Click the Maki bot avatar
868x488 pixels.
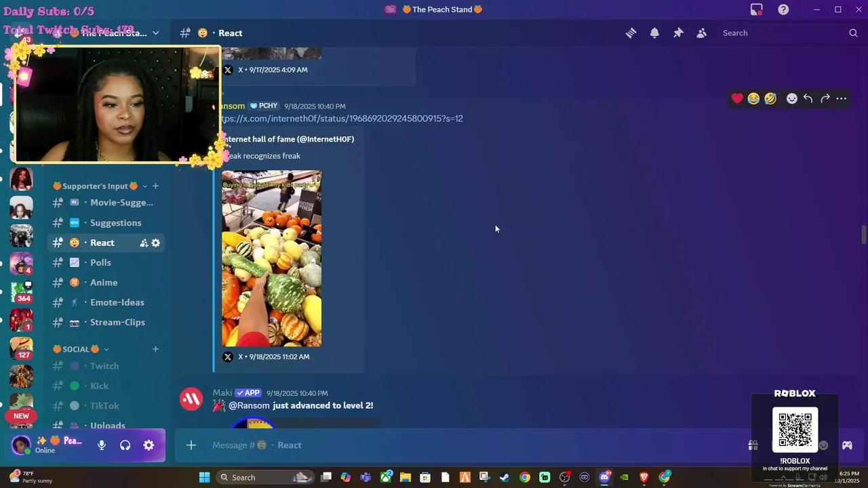(x=191, y=399)
